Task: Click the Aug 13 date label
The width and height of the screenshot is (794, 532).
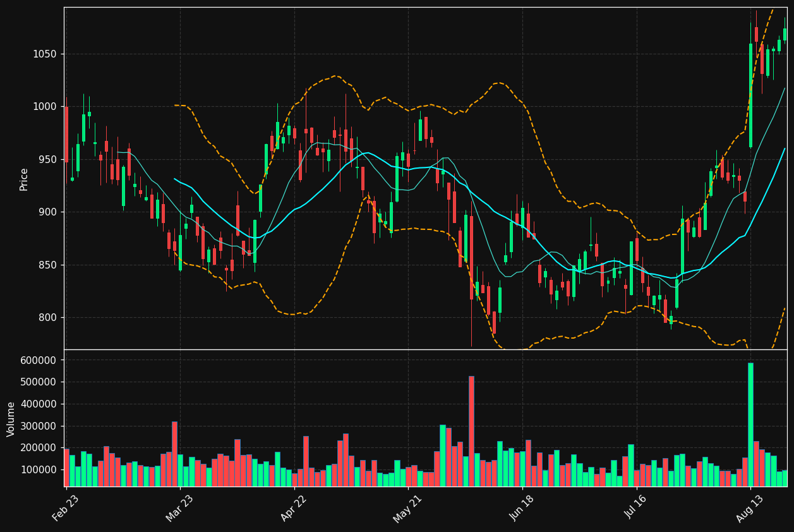Action: coord(750,508)
